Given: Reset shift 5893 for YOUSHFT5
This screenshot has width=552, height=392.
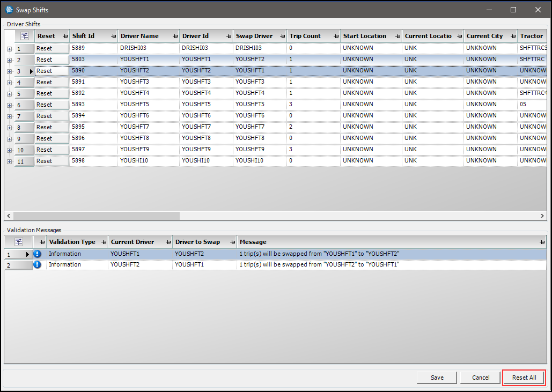Looking at the screenshot, I should [x=51, y=105].
